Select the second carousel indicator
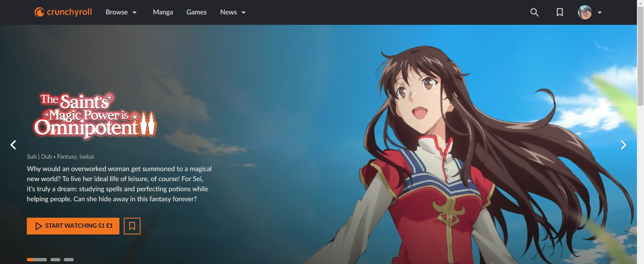 tap(55, 260)
